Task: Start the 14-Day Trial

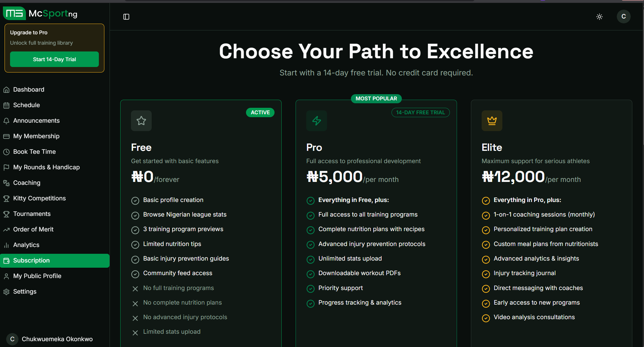Action: pos(54,59)
